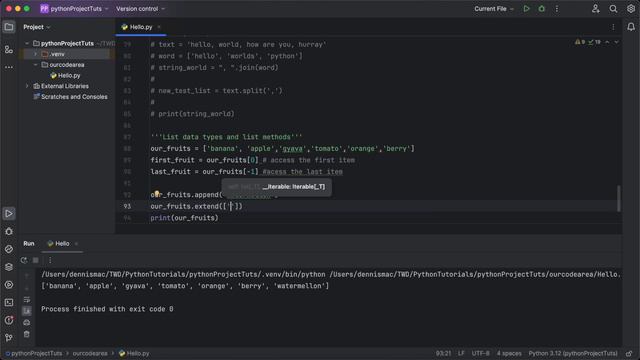Collapse the pythonProjectTuts root folder
Image resolution: width=640 pixels, height=360 pixels.
(27, 43)
